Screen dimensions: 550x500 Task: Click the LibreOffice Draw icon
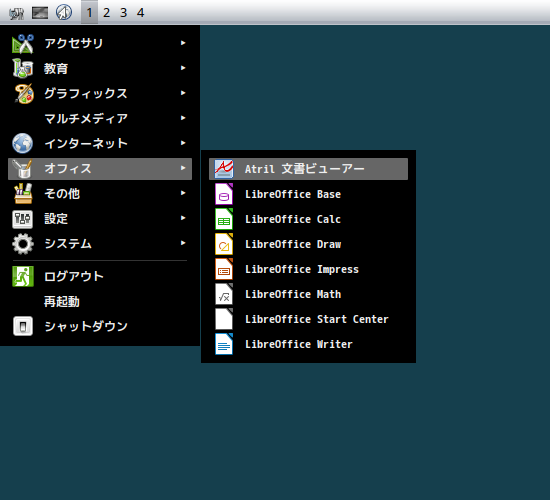tap(224, 244)
